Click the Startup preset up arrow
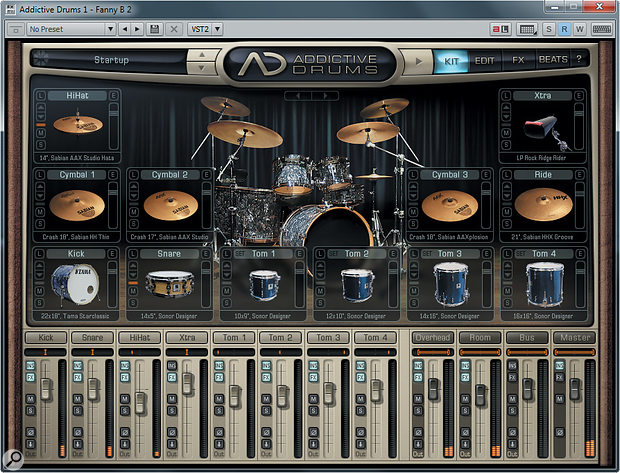 [x=202, y=55]
